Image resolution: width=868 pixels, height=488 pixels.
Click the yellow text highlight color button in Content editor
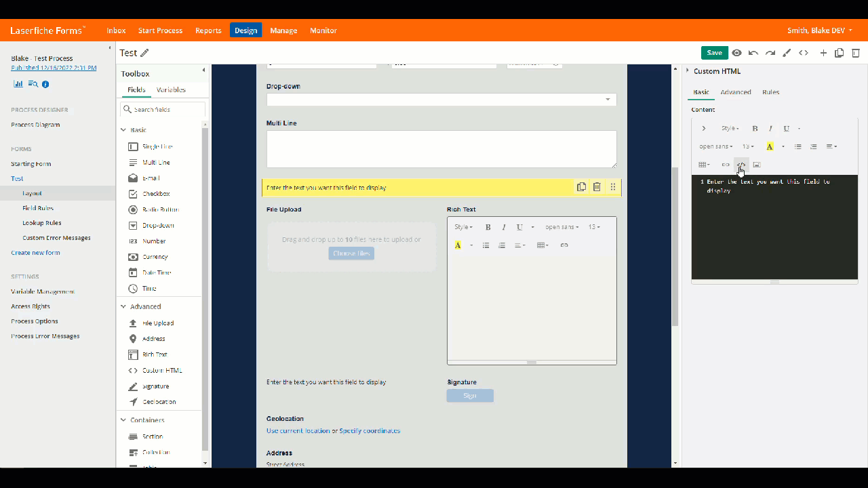770,146
